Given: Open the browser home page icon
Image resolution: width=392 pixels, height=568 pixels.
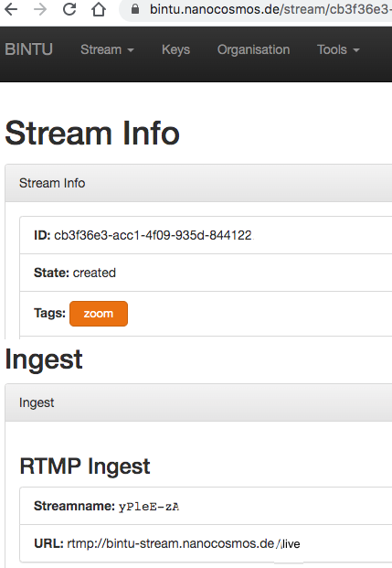Looking at the screenshot, I should (99, 9).
